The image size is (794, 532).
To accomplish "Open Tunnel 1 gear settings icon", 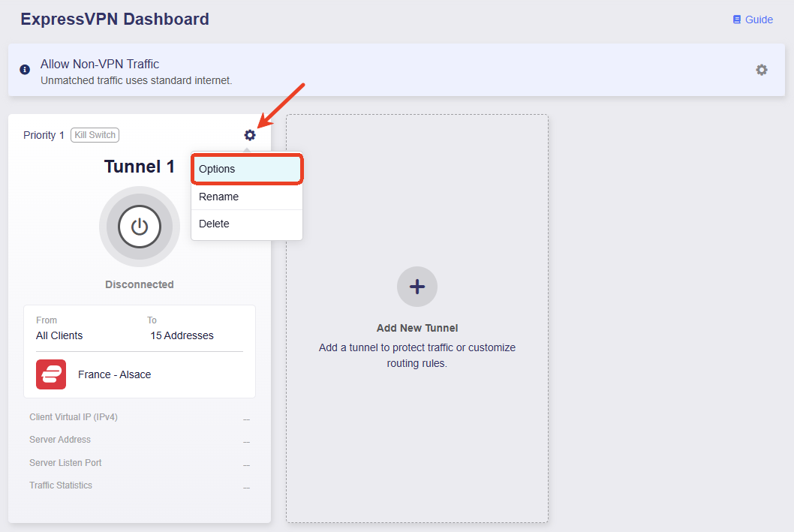I will (250, 135).
